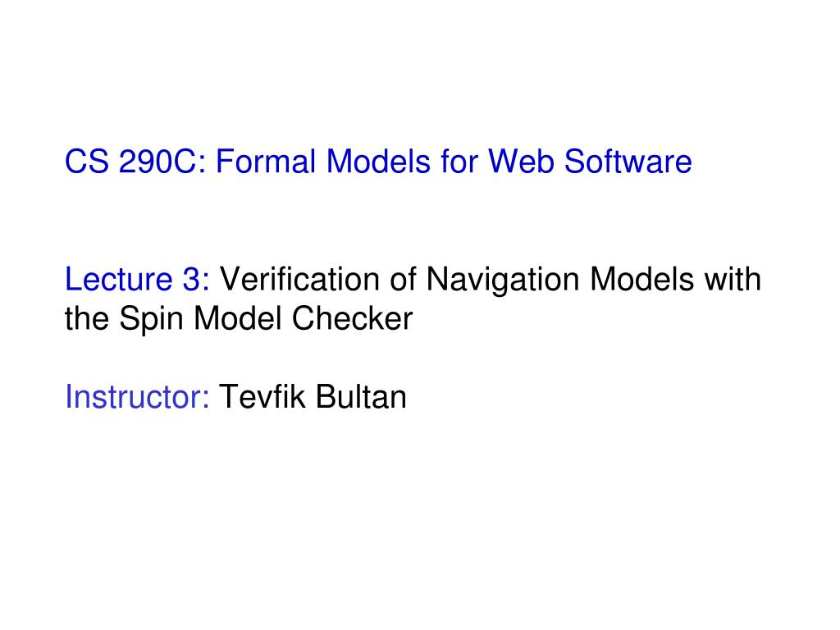Click the word "for" in the title
This screenshot has width=840, height=630.
coord(459,162)
